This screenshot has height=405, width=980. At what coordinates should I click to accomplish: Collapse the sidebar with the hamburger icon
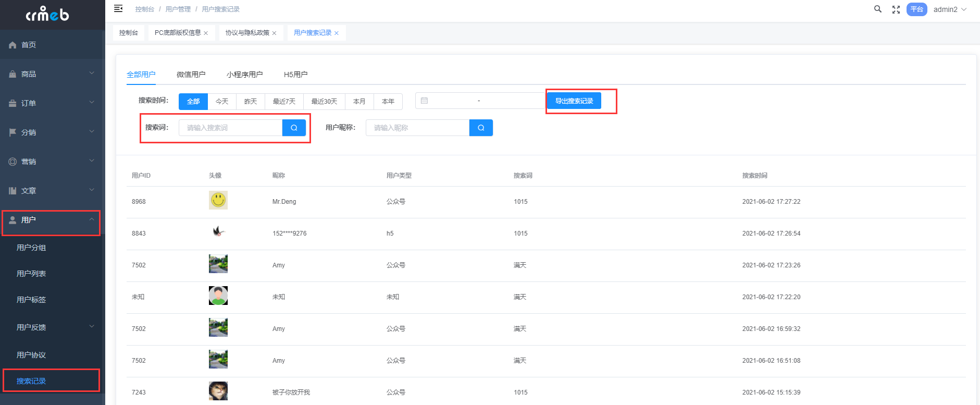118,8
